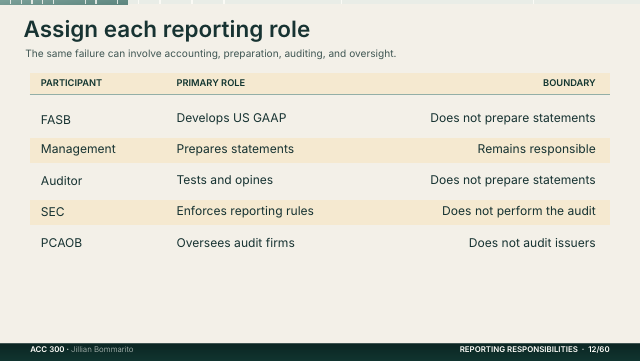Viewport: 640px width, 361px height.
Task: Click 'Does not prepare statements' in the Auditor row
Action: [513, 180]
